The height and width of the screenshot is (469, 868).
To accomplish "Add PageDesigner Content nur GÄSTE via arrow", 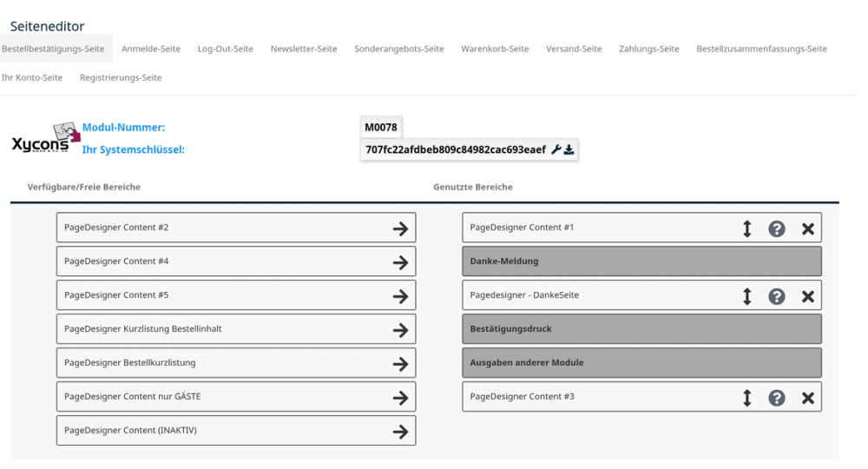I will pyautogui.click(x=400, y=398).
